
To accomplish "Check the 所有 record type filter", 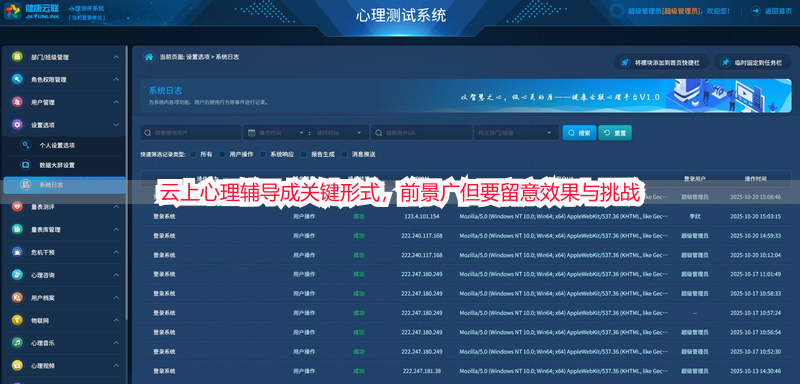I will coord(193,154).
